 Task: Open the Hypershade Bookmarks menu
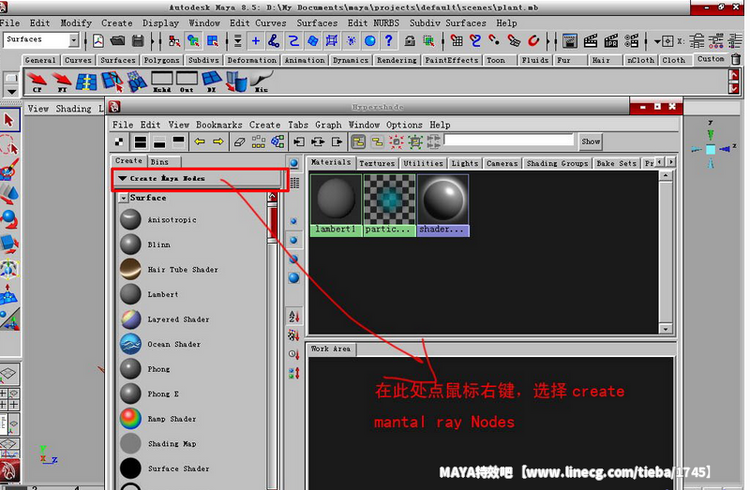(x=219, y=125)
